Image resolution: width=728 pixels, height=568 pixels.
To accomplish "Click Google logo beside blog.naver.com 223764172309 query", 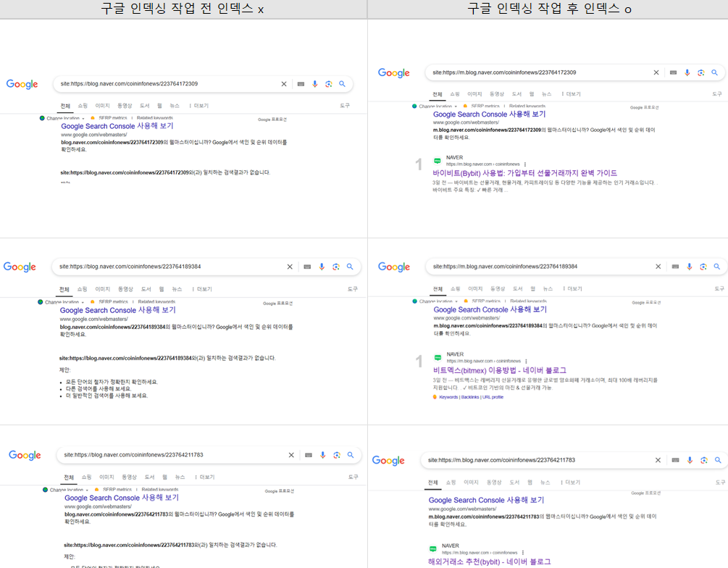I will [22, 84].
